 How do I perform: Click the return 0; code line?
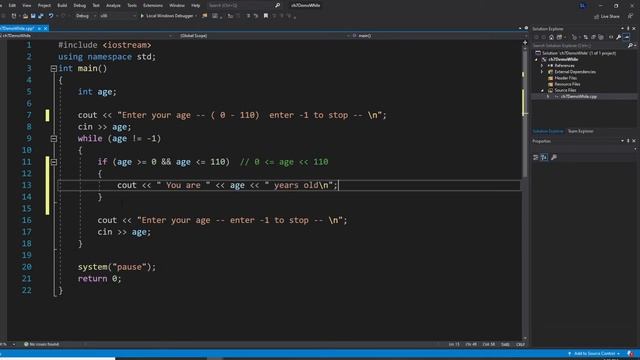click(x=100, y=279)
